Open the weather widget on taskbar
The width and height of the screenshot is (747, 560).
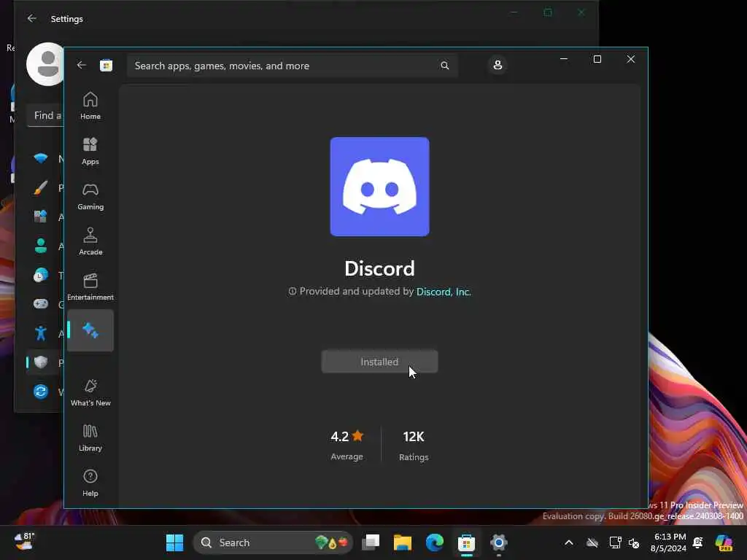[x=24, y=542]
